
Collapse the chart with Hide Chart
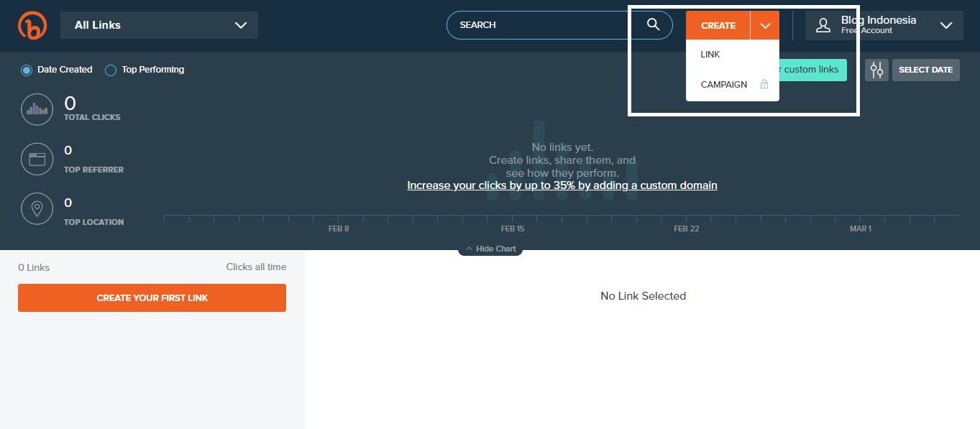(490, 249)
